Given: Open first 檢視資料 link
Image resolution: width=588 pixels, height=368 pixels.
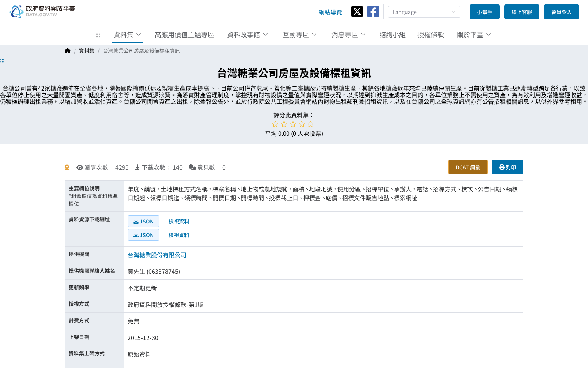Looking at the screenshot, I should pos(179,221).
